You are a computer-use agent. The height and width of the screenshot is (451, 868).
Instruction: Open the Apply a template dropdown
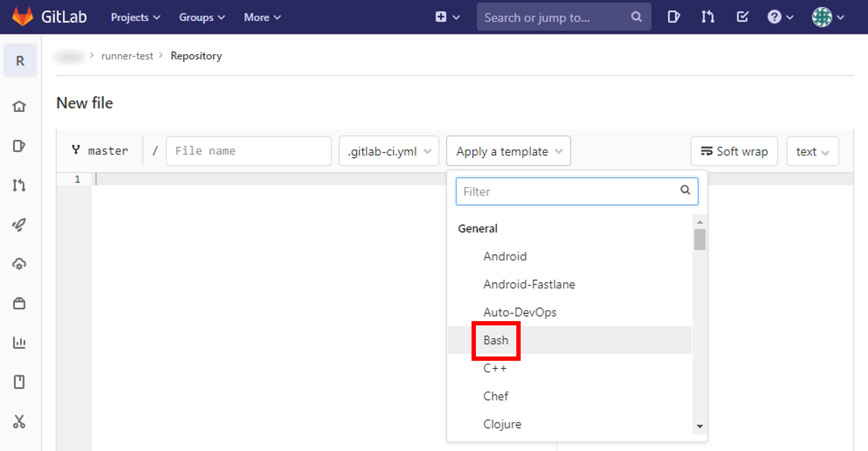[508, 151]
